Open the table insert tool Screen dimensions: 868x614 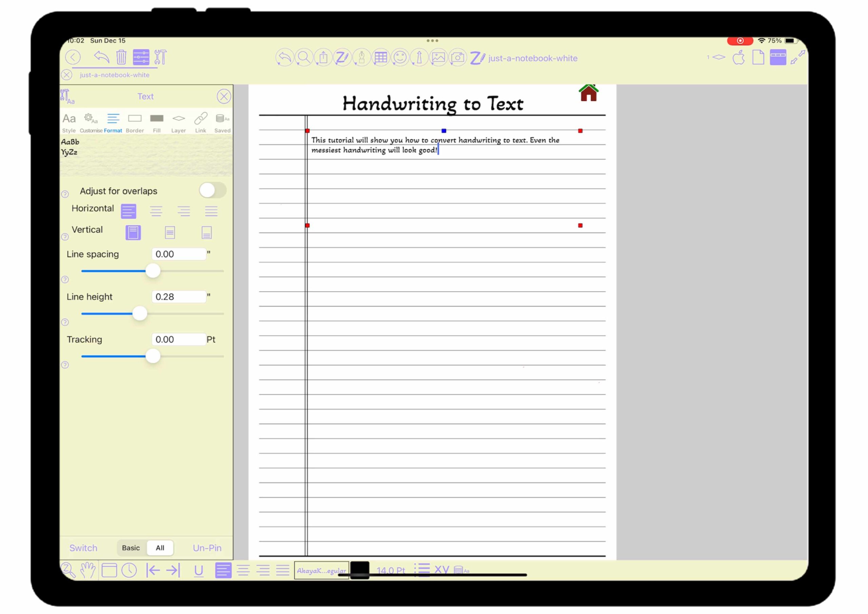pos(380,58)
